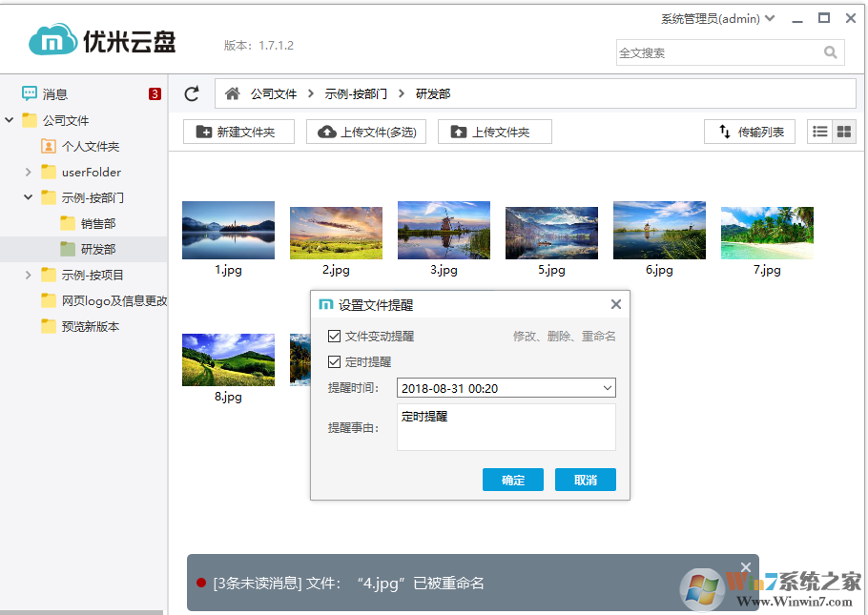Expand the userFolder tree item

[29, 172]
